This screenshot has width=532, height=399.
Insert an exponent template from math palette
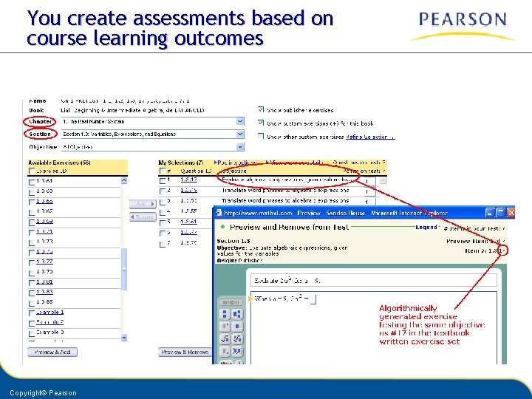click(225, 327)
